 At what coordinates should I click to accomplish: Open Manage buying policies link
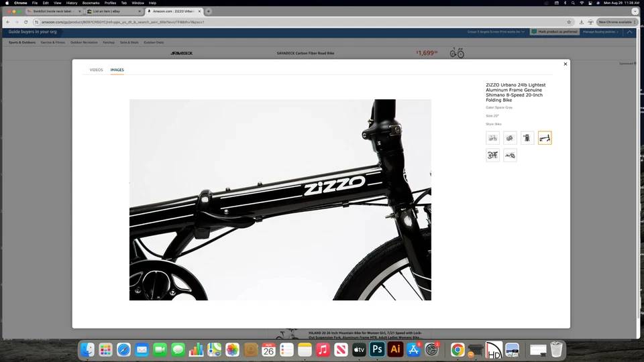pyautogui.click(x=600, y=32)
